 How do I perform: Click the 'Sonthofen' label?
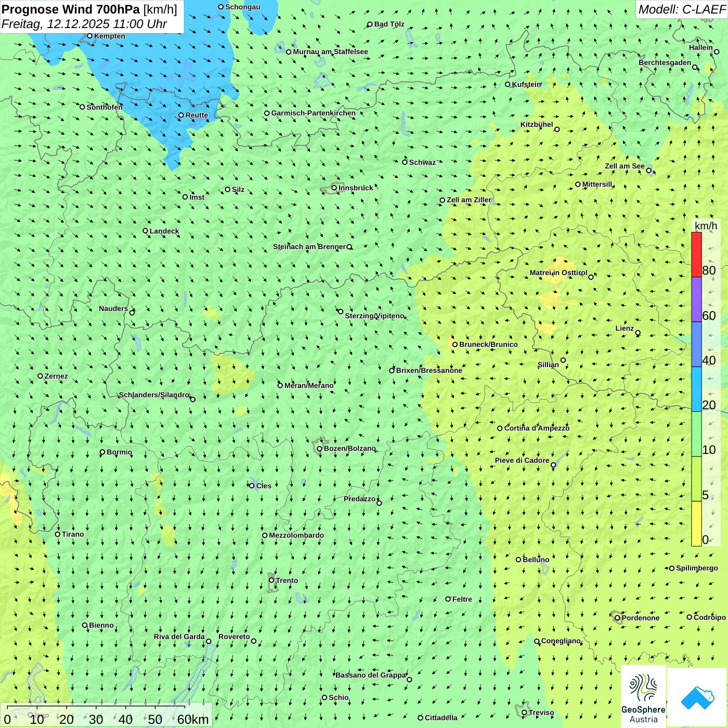click(x=105, y=107)
